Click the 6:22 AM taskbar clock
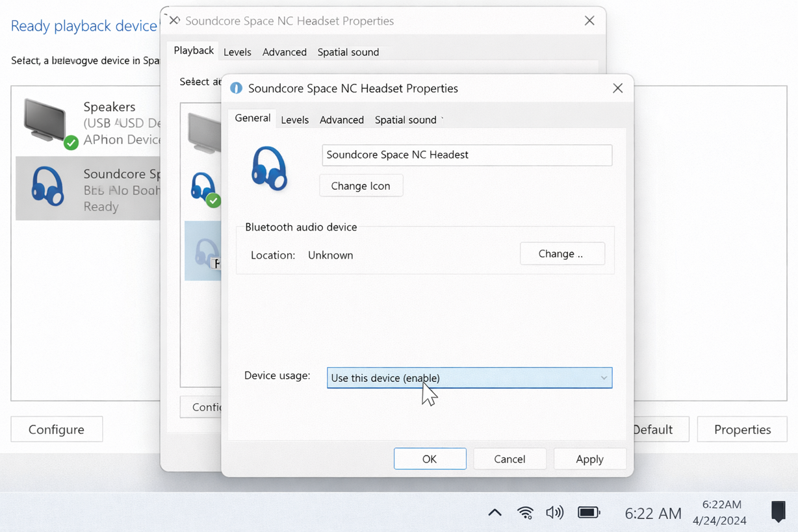 653,513
